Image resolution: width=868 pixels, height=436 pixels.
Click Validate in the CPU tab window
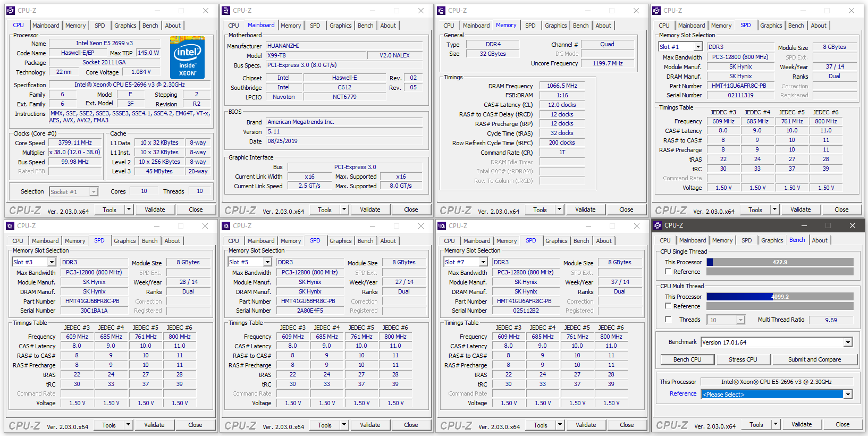point(155,209)
